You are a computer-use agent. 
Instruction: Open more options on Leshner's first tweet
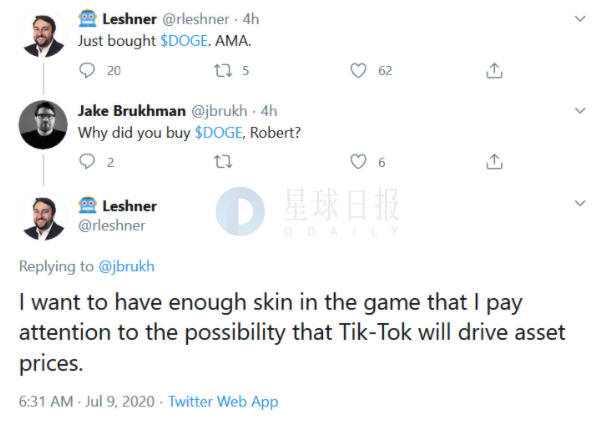(x=580, y=19)
